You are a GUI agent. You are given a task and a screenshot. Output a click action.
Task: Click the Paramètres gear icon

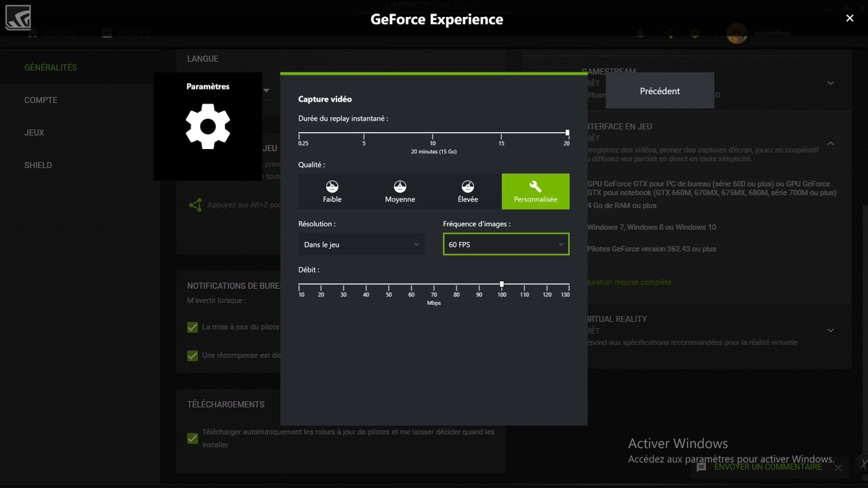[208, 126]
